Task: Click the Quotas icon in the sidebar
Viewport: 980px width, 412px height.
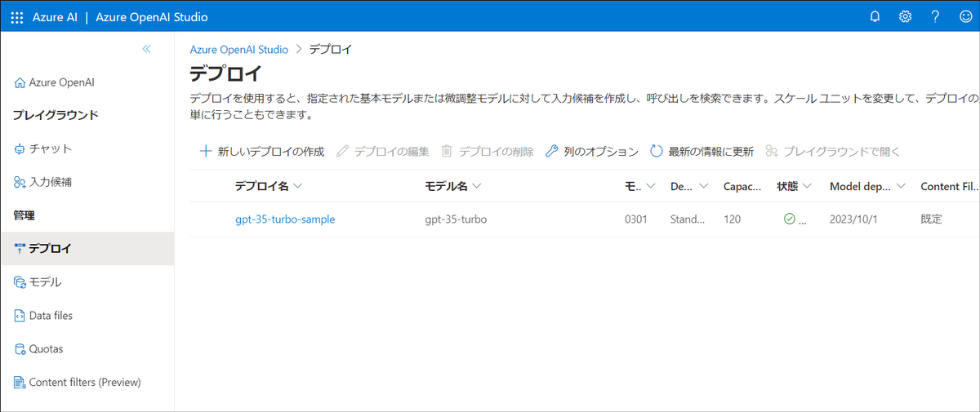Action: (20, 348)
